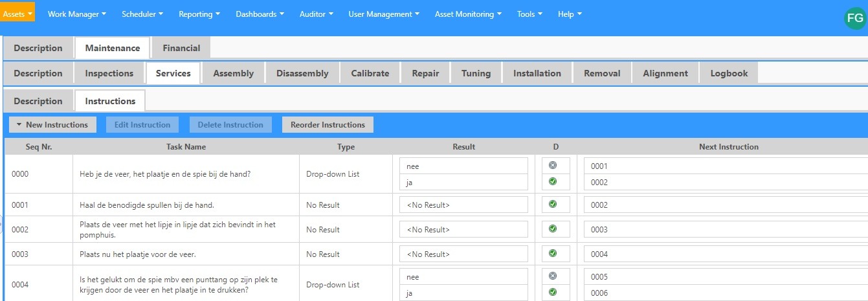Open the Logbook tab

tap(729, 73)
